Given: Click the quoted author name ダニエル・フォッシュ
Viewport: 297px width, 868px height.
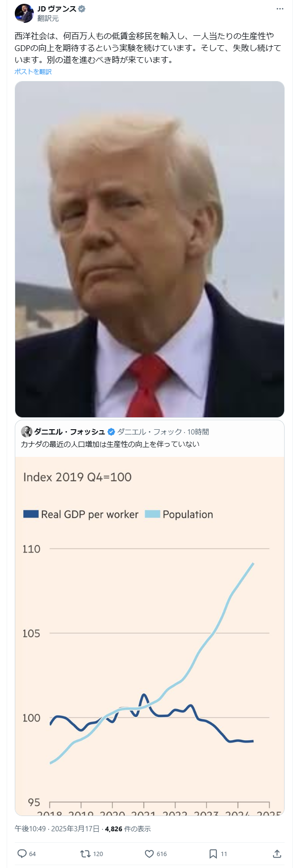Looking at the screenshot, I should [x=70, y=432].
